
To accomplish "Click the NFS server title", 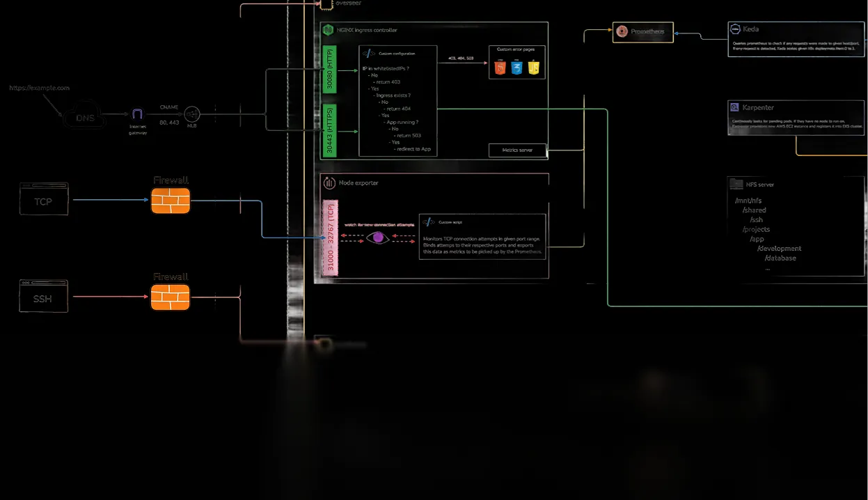I will click(x=759, y=185).
